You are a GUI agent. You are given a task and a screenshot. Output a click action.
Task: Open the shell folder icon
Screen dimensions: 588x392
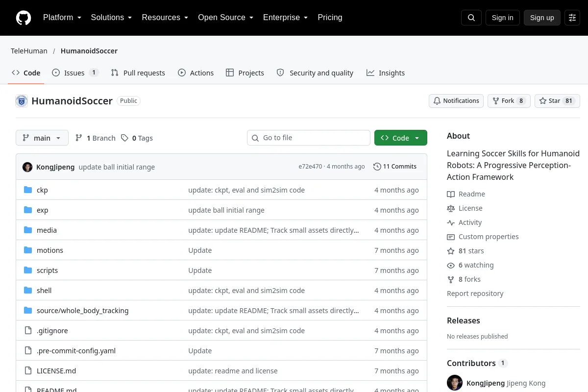tap(28, 291)
